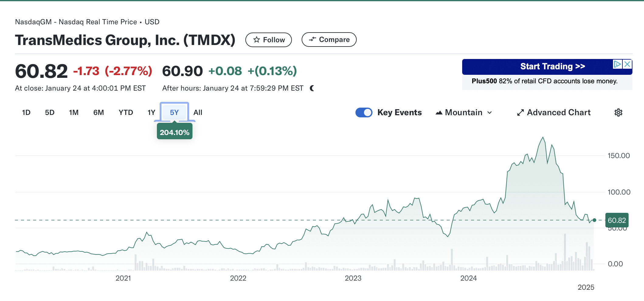Image resolution: width=644 pixels, height=301 pixels.
Task: Click the Compare button
Action: (x=329, y=40)
